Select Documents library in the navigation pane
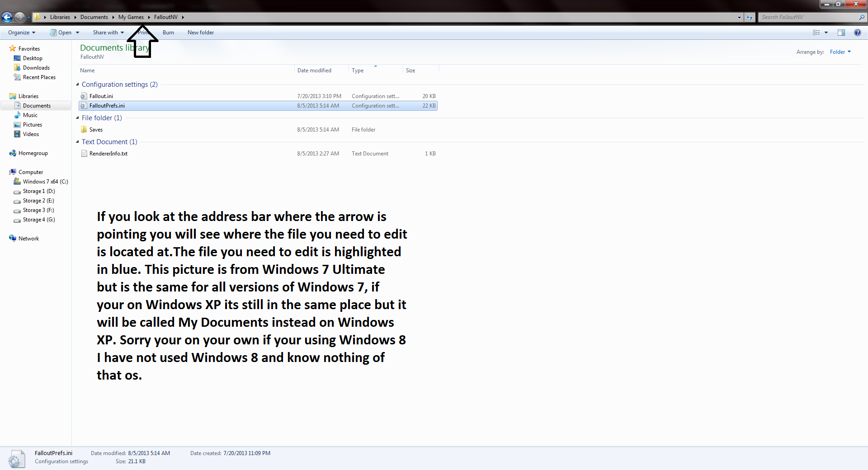Screen dimensions: 868x470 pos(37,106)
